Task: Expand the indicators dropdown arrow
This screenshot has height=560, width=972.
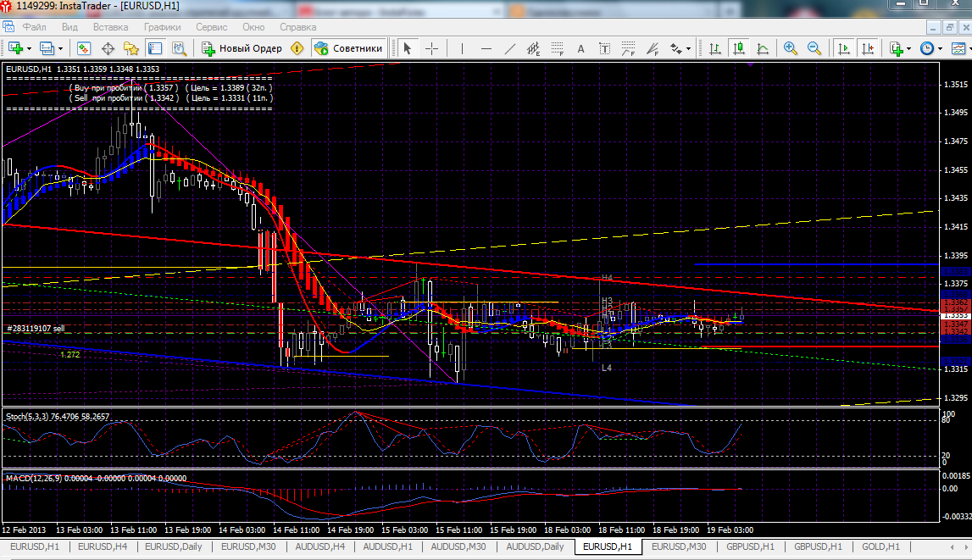Action: pos(908,48)
